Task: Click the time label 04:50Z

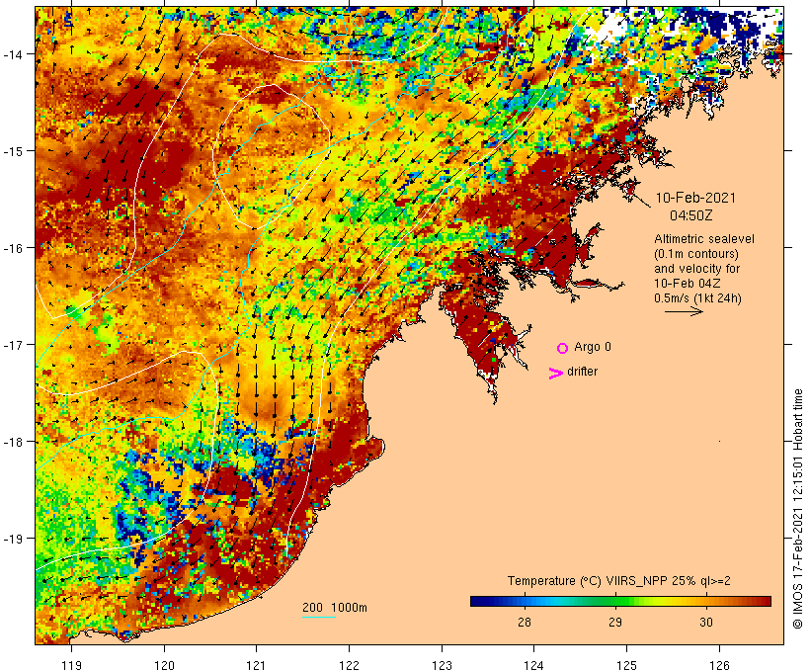Action: point(691,215)
